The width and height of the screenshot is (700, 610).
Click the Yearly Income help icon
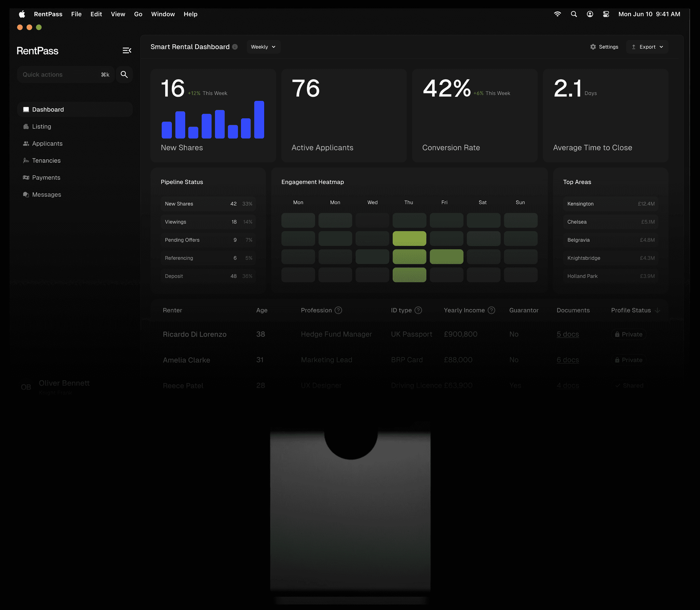pyautogui.click(x=491, y=310)
